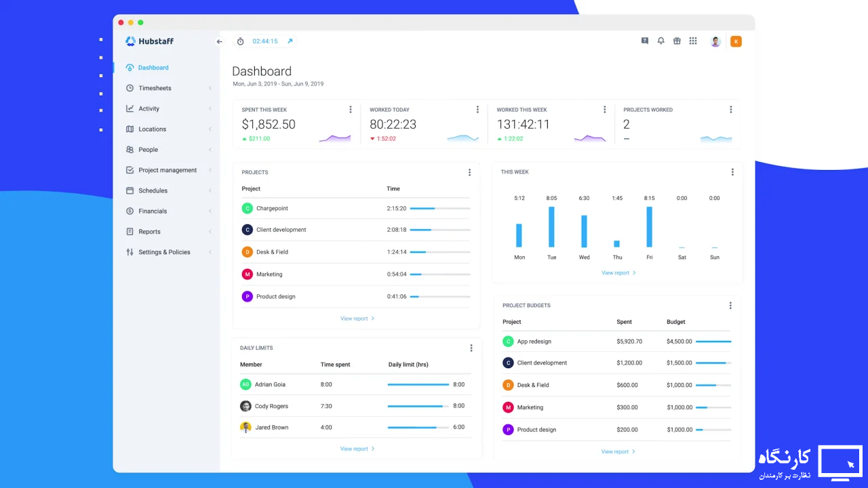Image resolution: width=868 pixels, height=488 pixels.
Task: Open Locations in sidebar
Action: (152, 129)
